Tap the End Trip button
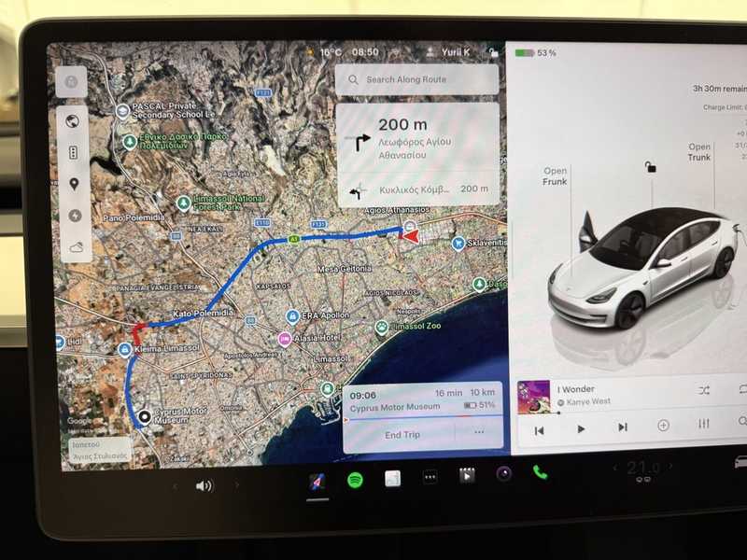Image resolution: width=747 pixels, height=560 pixels. coord(402,435)
